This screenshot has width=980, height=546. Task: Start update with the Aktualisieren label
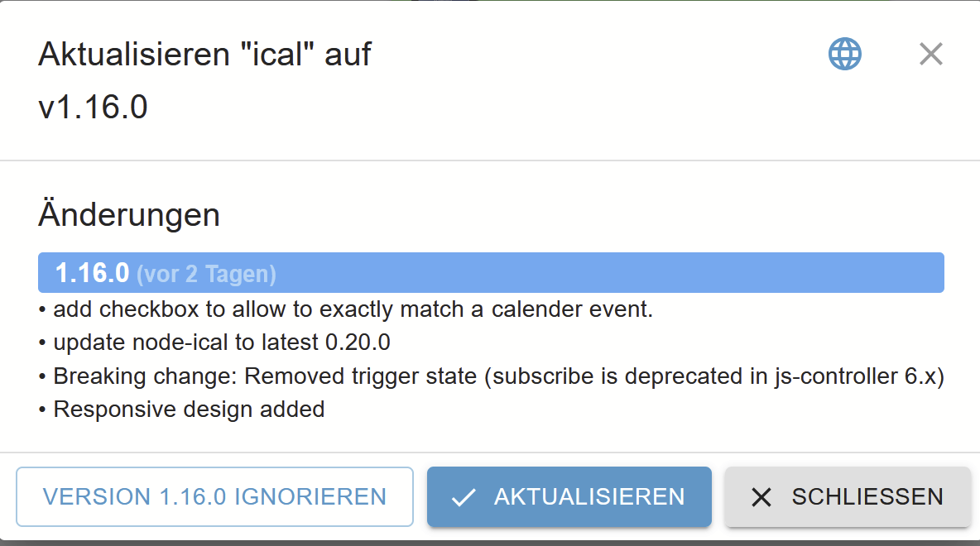589,496
